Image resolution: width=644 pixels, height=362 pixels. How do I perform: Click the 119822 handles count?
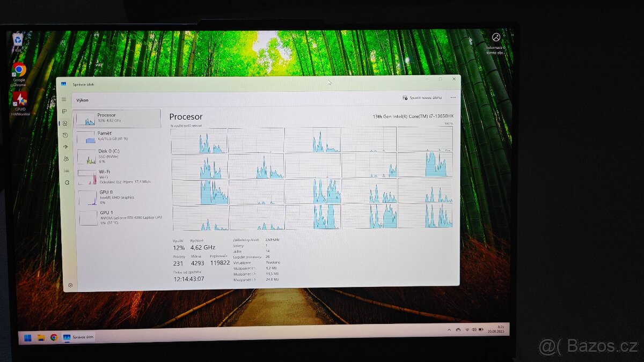click(220, 263)
